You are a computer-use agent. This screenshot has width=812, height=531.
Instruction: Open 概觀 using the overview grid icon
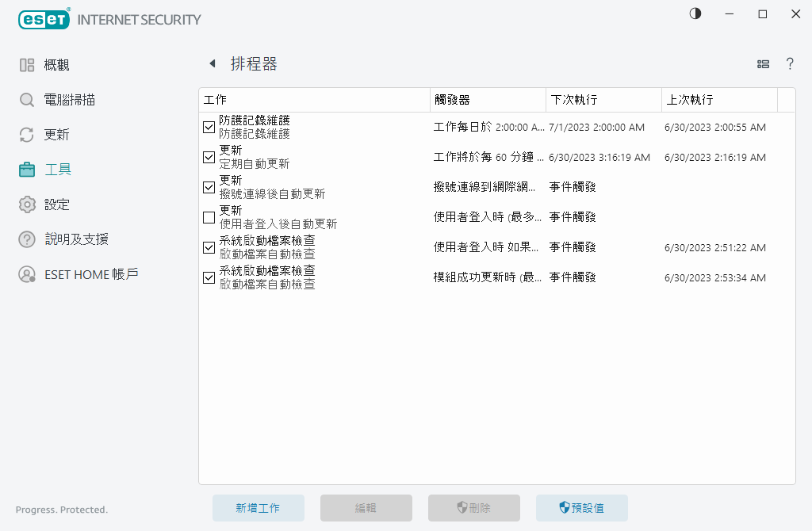(28, 64)
